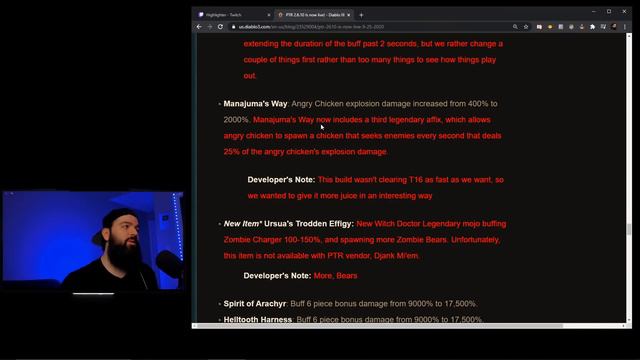Viewport: 640px width, 360px height.
Task: Click the browser forward arrow
Action: click(x=210, y=27)
